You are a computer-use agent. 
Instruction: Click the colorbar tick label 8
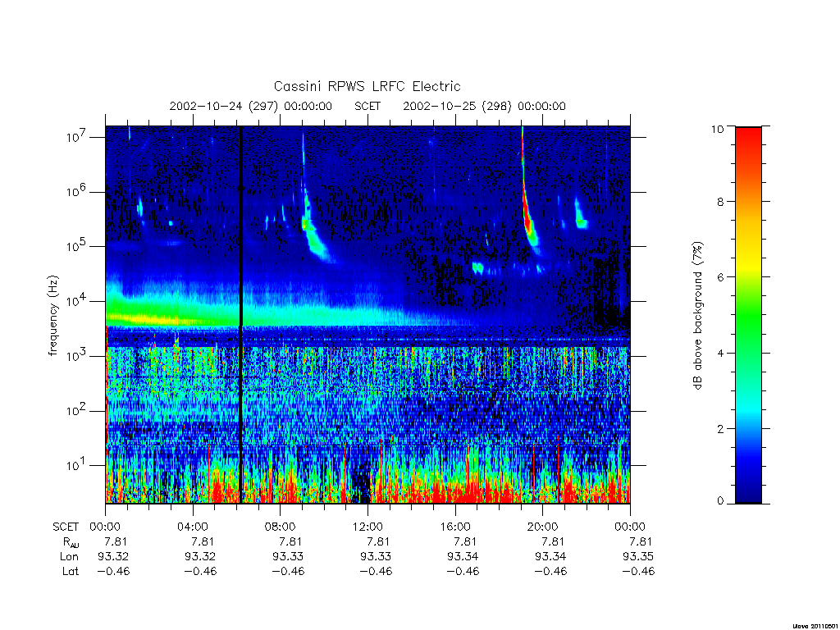(719, 202)
